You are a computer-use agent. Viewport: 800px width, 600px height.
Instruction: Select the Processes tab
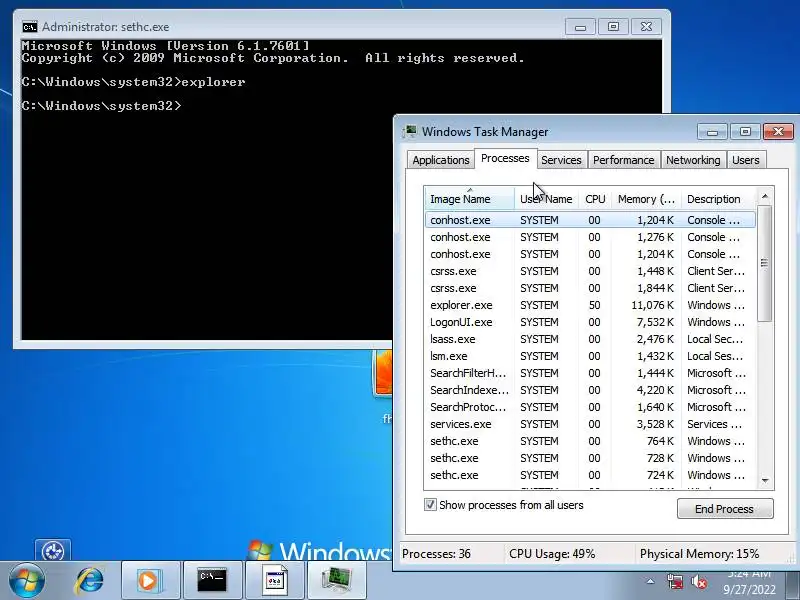tap(505, 158)
